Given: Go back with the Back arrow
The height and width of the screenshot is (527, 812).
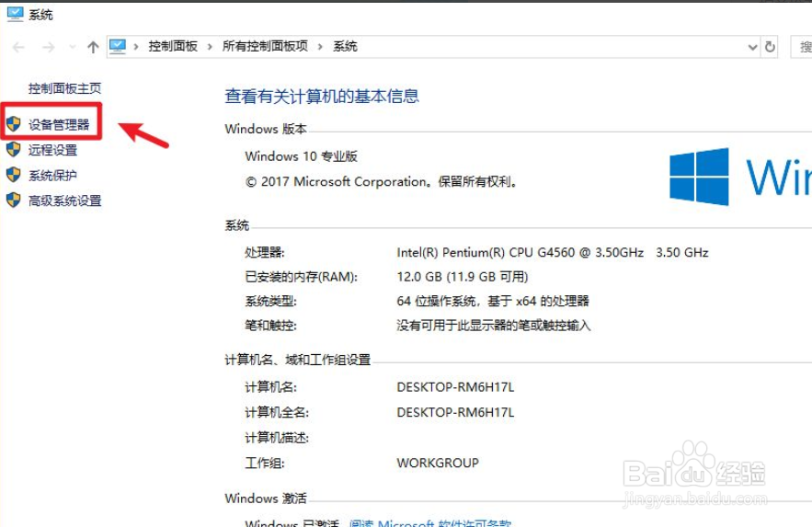Looking at the screenshot, I should [18, 47].
